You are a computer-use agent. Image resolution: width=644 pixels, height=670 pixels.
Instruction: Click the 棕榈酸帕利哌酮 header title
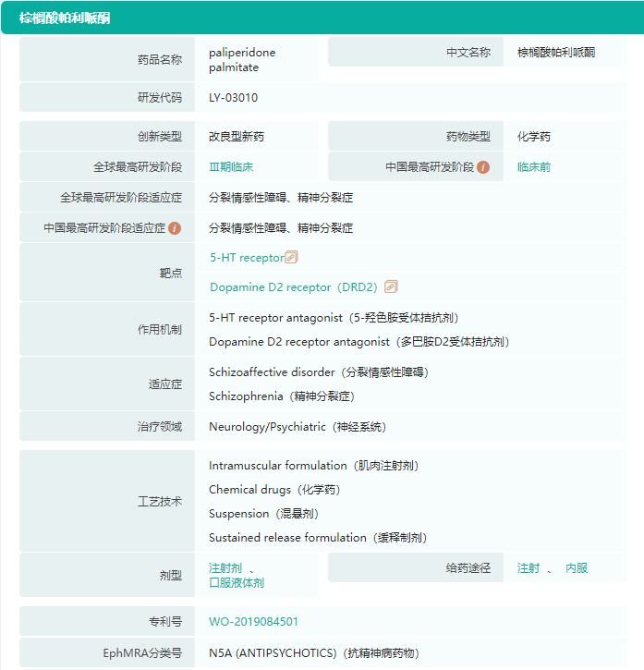click(65, 18)
